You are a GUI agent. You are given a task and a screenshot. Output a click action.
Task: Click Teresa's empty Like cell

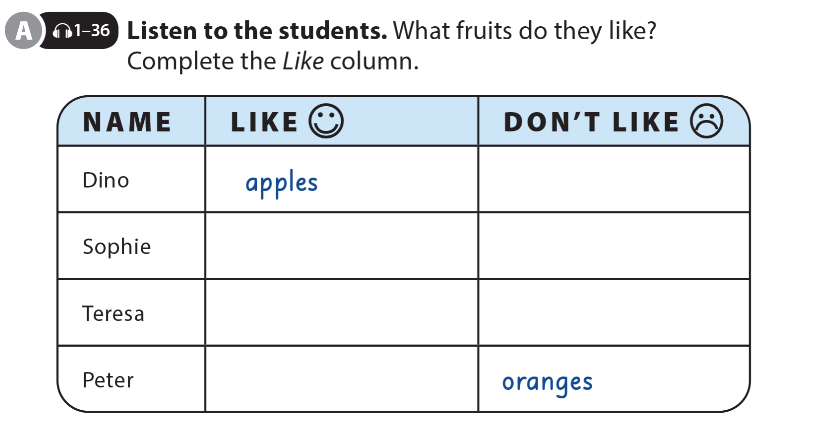pyautogui.click(x=341, y=313)
